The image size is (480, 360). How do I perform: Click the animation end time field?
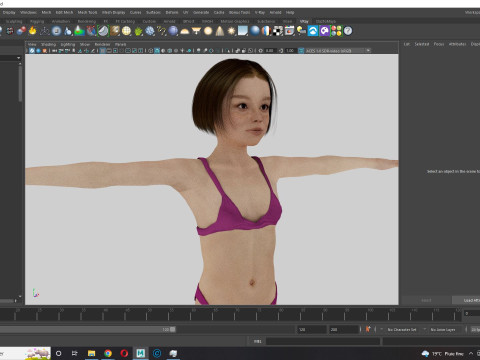point(343,329)
